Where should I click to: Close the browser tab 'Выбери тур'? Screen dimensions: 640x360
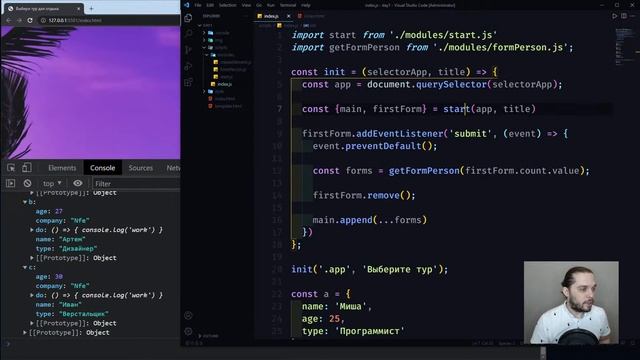[79, 8]
